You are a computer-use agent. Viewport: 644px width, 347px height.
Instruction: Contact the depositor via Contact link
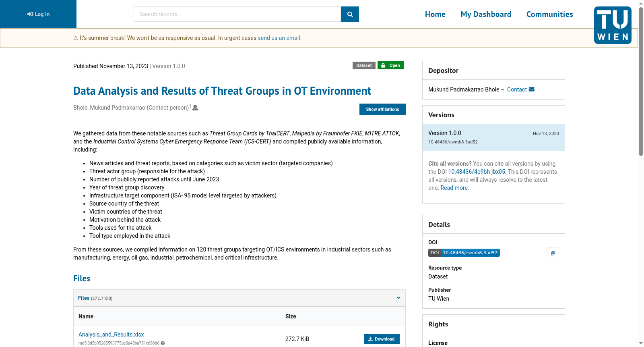tap(517, 89)
